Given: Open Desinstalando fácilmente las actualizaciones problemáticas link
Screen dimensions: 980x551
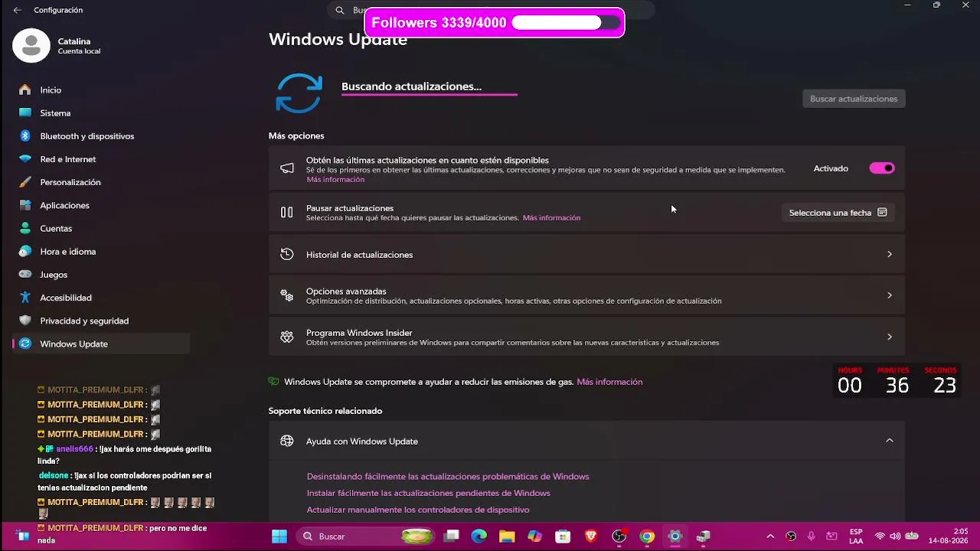Looking at the screenshot, I should pyautogui.click(x=448, y=477).
